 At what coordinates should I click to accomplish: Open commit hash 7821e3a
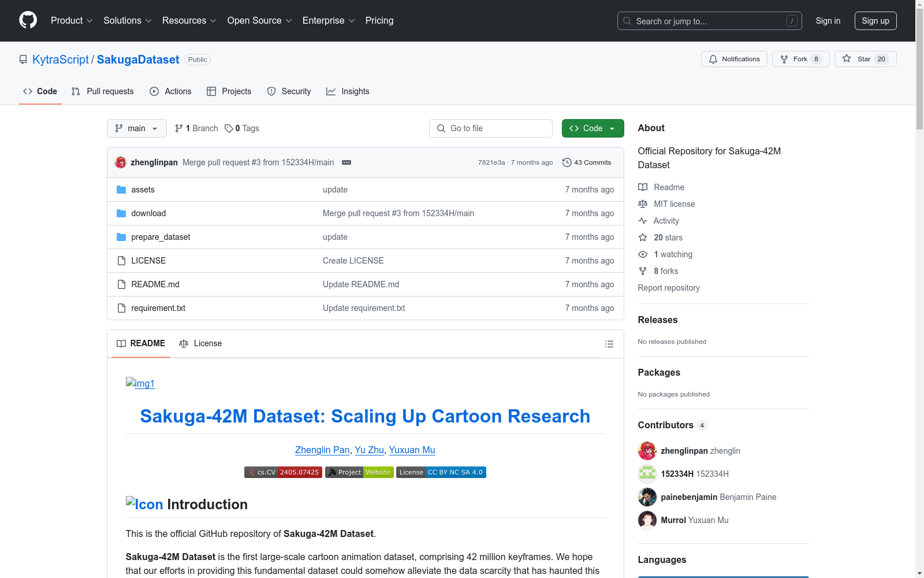(491, 162)
